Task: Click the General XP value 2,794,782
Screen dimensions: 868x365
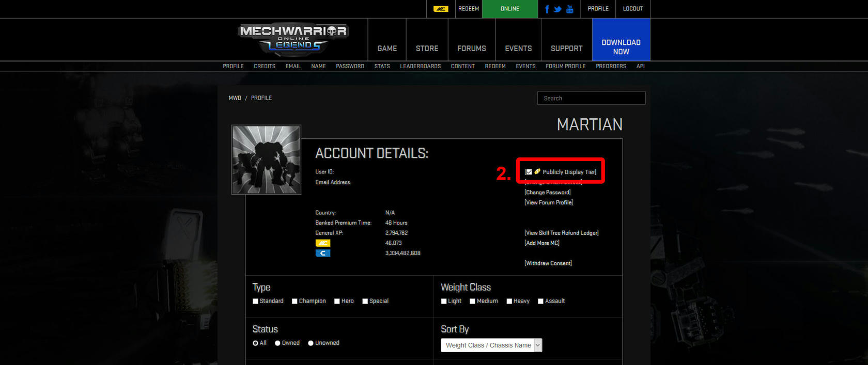Action: pos(396,233)
